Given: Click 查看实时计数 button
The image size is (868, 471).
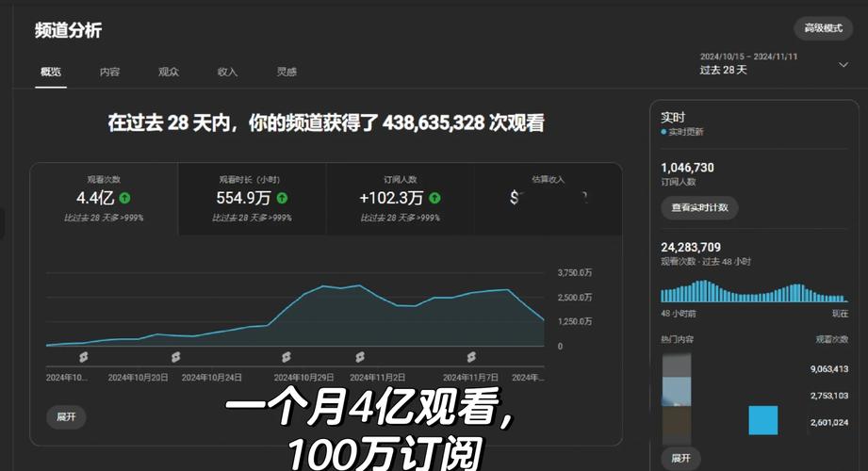Looking at the screenshot, I should click(699, 208).
